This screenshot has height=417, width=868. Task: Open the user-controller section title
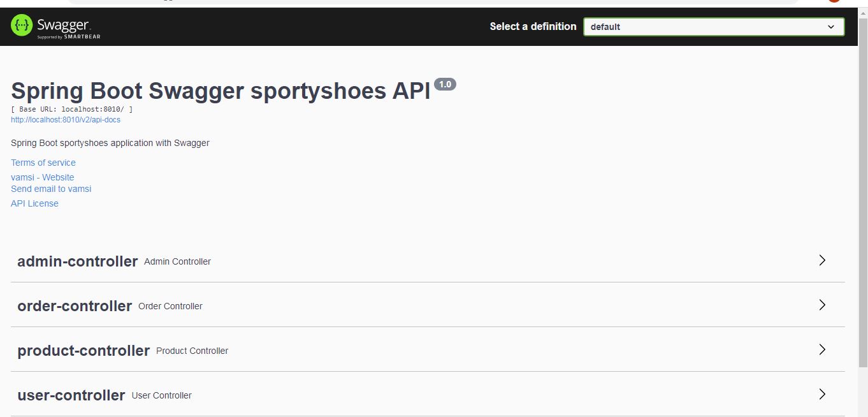[x=71, y=395]
